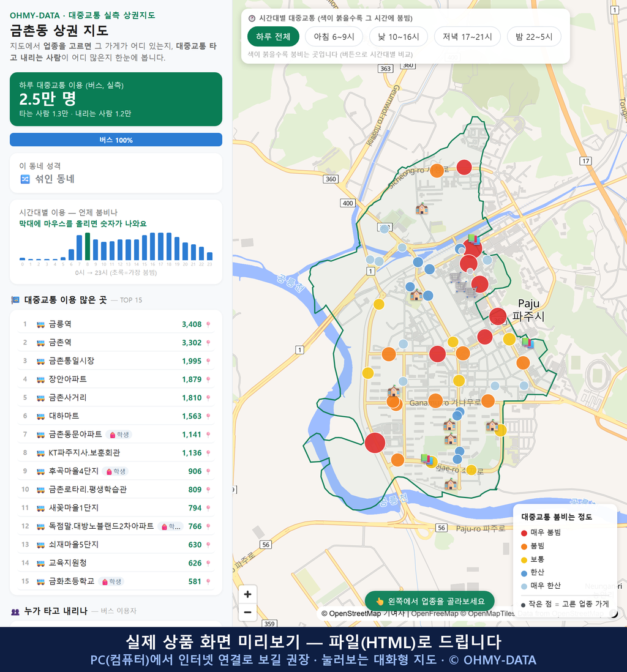Screen dimensions: 627x672
Task: Click the people icon beside 누가 타고 내리나
Action: tap(15, 611)
